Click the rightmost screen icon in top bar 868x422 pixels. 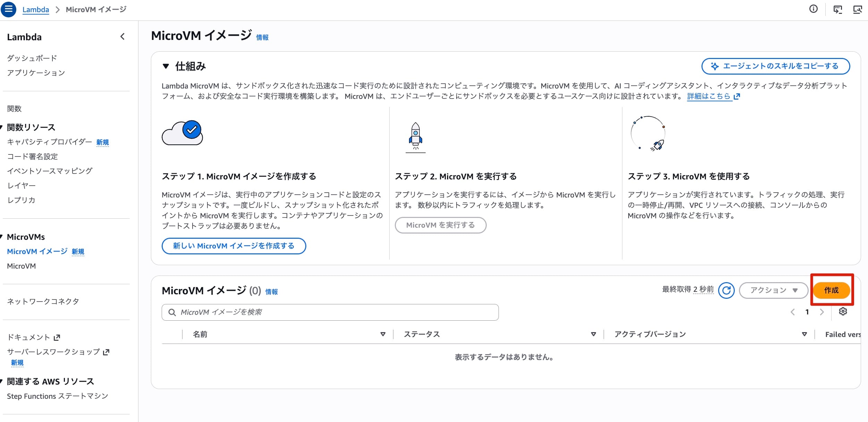[x=858, y=9]
